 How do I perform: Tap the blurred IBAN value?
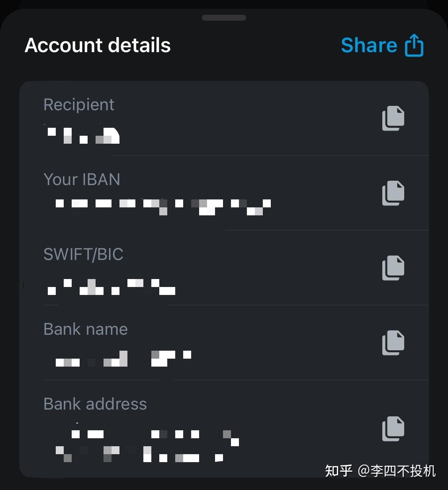(x=163, y=206)
